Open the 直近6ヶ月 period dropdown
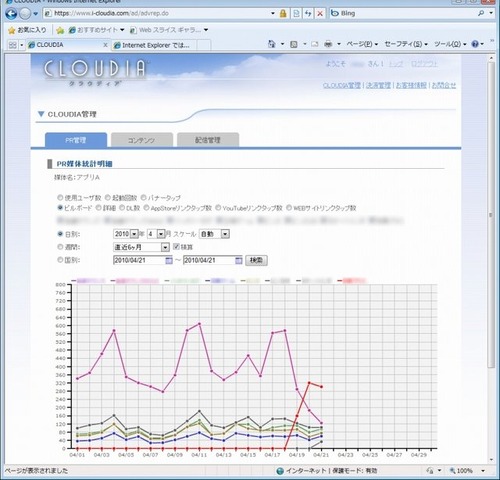Viewport: 500px width, 480px height. [141, 247]
